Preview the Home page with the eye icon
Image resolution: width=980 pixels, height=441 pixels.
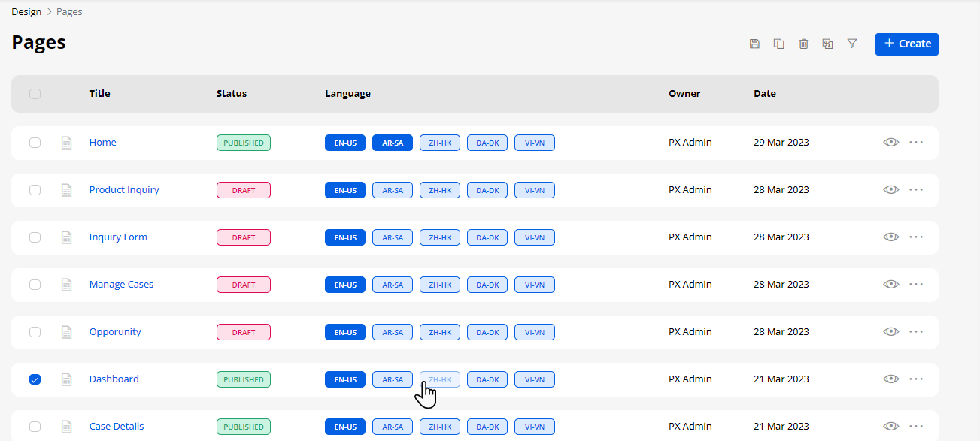tap(891, 143)
